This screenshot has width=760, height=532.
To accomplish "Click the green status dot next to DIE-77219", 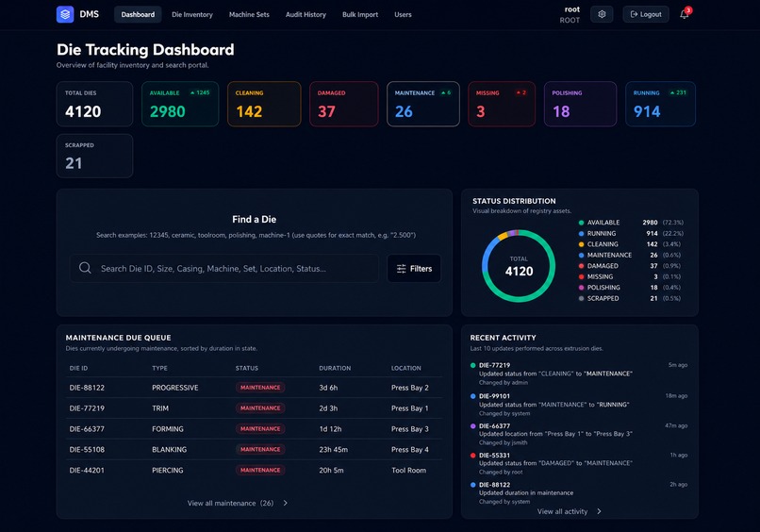I will [x=473, y=365].
